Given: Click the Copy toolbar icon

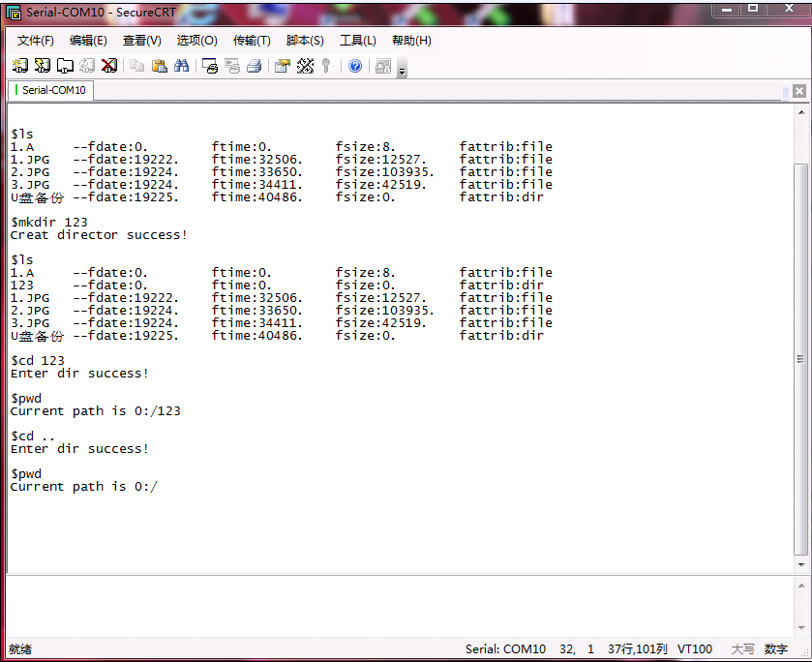Looking at the screenshot, I should [137, 66].
